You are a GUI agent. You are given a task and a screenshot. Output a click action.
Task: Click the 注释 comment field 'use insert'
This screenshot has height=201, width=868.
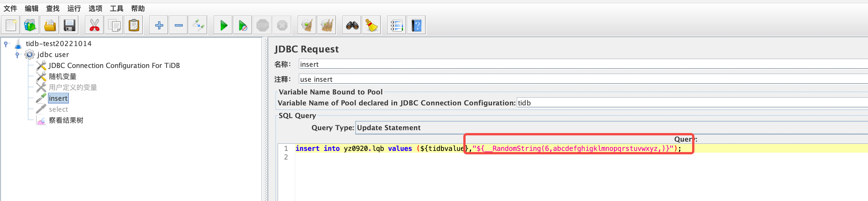tap(583, 79)
